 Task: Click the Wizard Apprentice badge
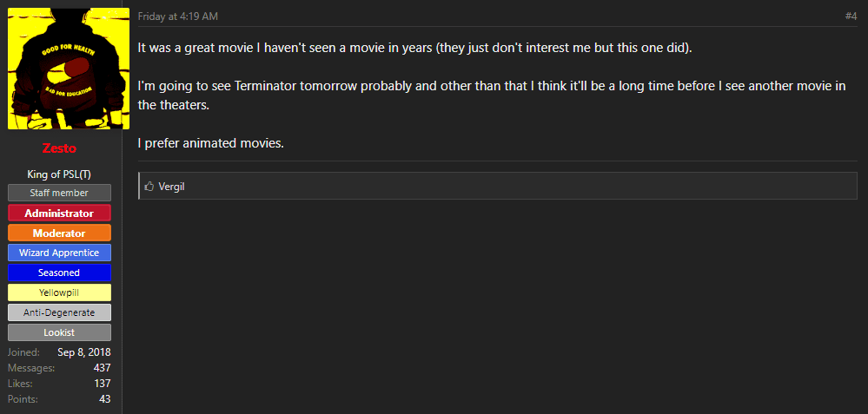point(59,253)
